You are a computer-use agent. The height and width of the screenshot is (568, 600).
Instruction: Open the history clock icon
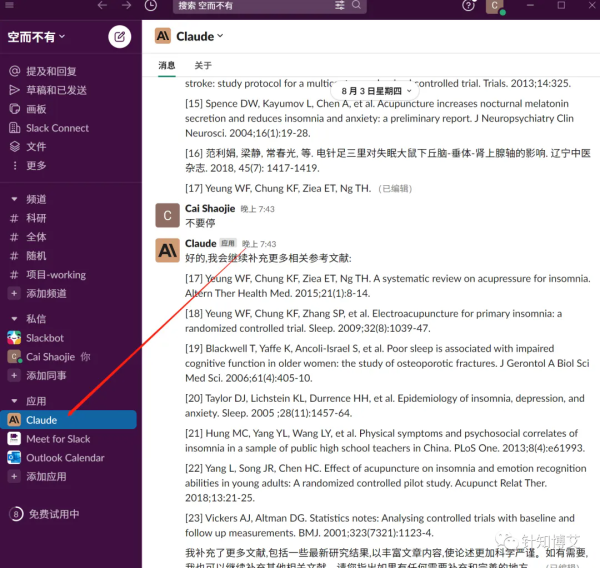(x=151, y=5)
